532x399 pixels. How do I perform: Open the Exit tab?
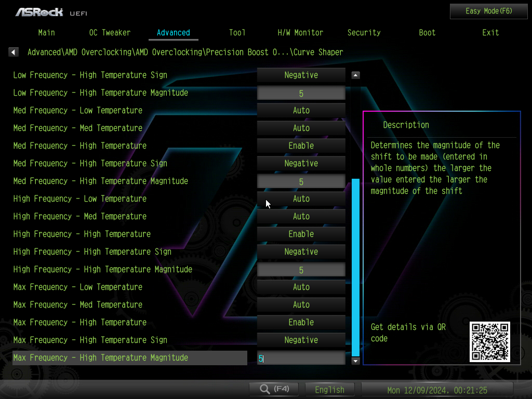click(490, 33)
